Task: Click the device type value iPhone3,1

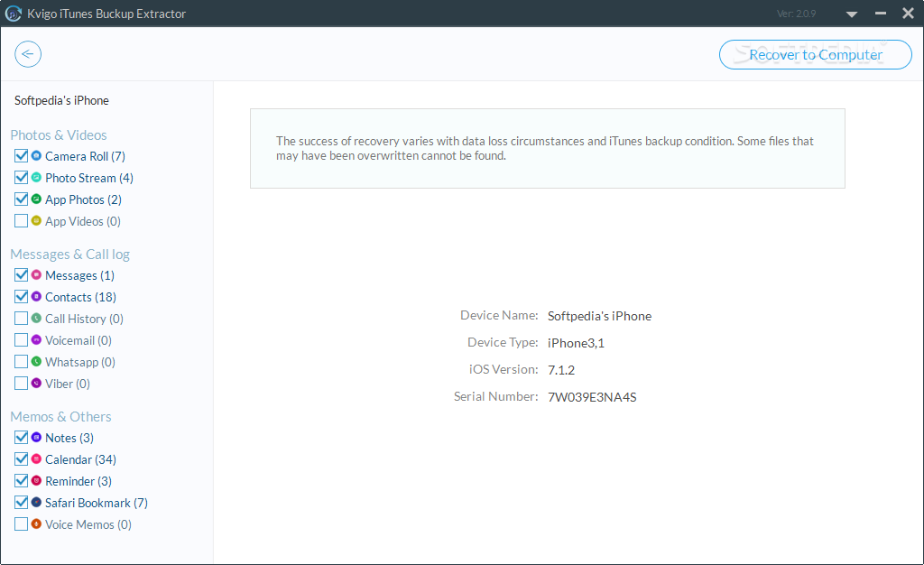Action: tap(576, 343)
